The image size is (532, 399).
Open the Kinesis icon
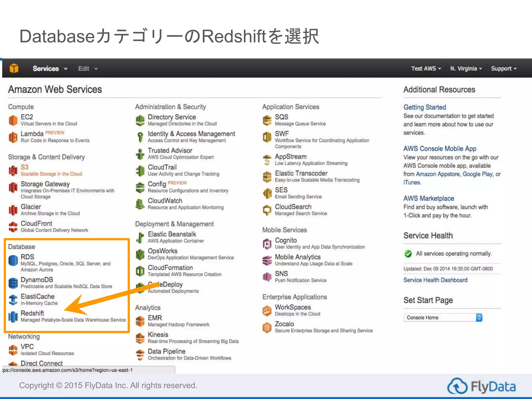click(x=140, y=338)
